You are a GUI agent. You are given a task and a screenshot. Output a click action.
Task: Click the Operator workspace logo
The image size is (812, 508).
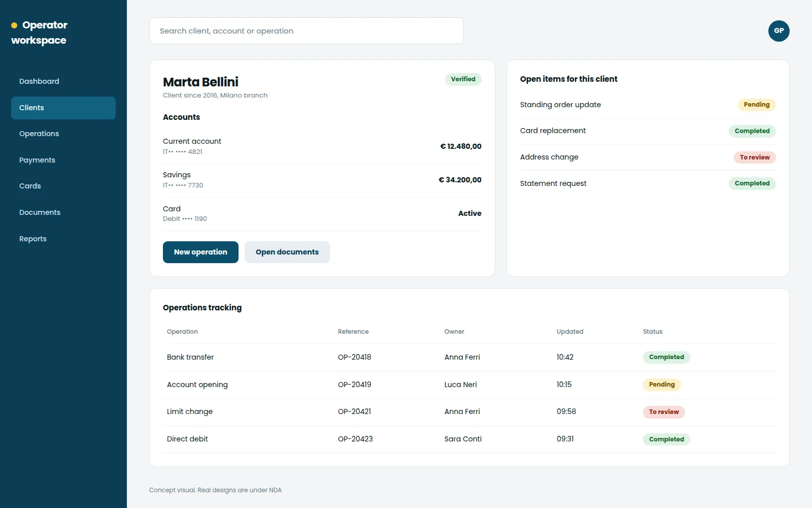pos(39,33)
